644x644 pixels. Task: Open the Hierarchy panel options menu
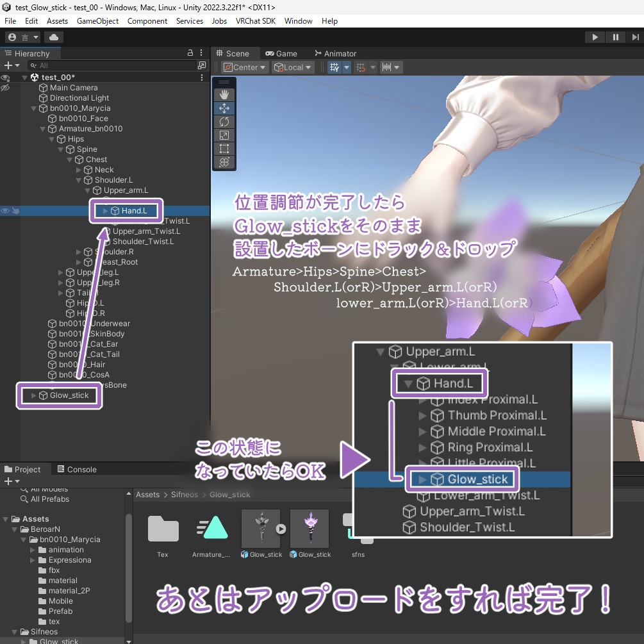pos(201,53)
